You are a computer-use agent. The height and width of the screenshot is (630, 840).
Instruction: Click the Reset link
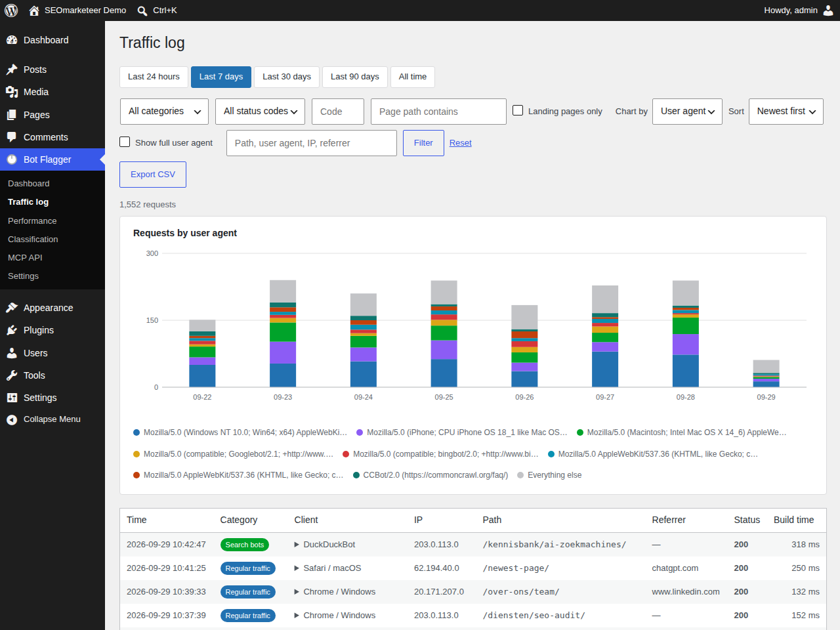461,143
